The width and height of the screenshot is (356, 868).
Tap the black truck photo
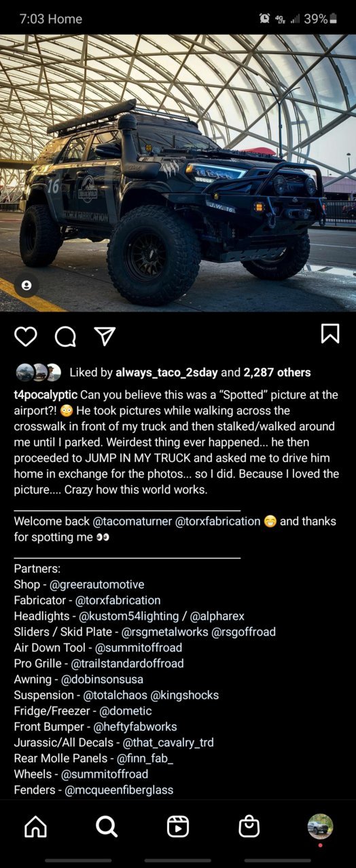(x=178, y=173)
